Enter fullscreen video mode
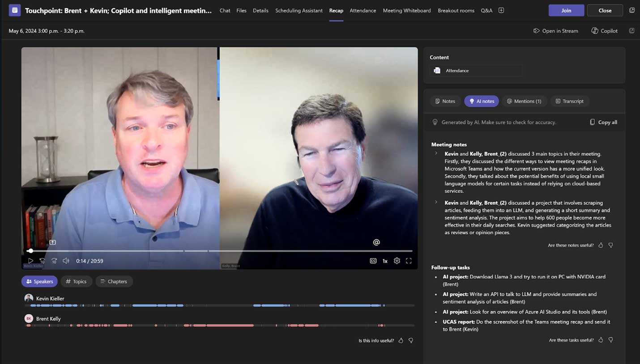The height and width of the screenshot is (364, 640). click(x=409, y=261)
